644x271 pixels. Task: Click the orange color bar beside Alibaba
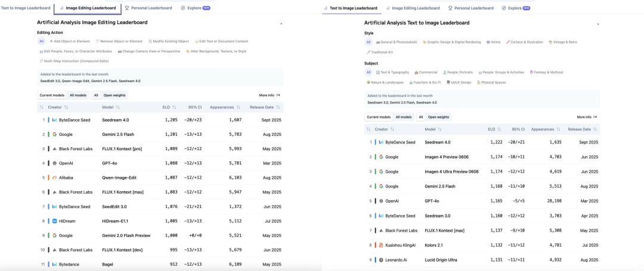tap(49, 177)
